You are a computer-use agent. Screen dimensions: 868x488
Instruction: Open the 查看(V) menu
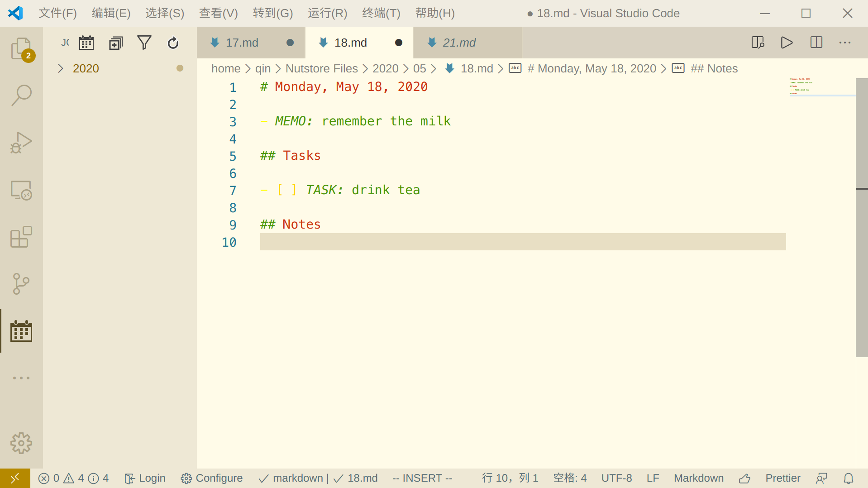(x=218, y=13)
